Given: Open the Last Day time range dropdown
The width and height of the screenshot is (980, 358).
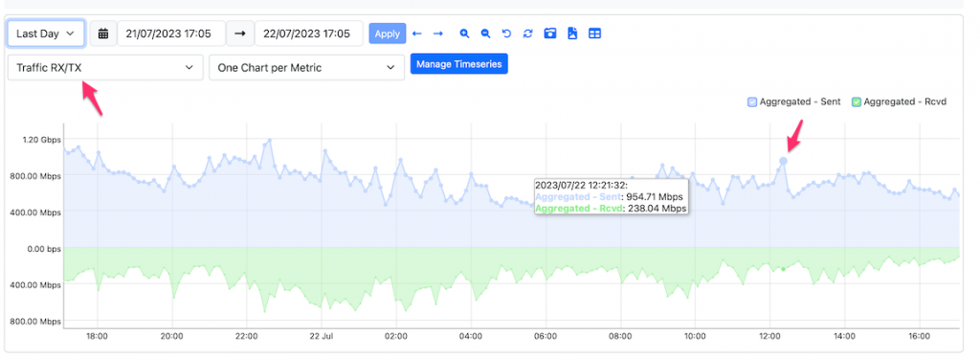Looking at the screenshot, I should pos(46,34).
